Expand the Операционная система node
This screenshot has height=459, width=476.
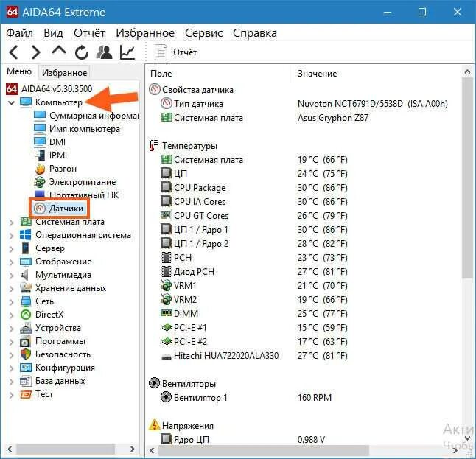(x=11, y=236)
